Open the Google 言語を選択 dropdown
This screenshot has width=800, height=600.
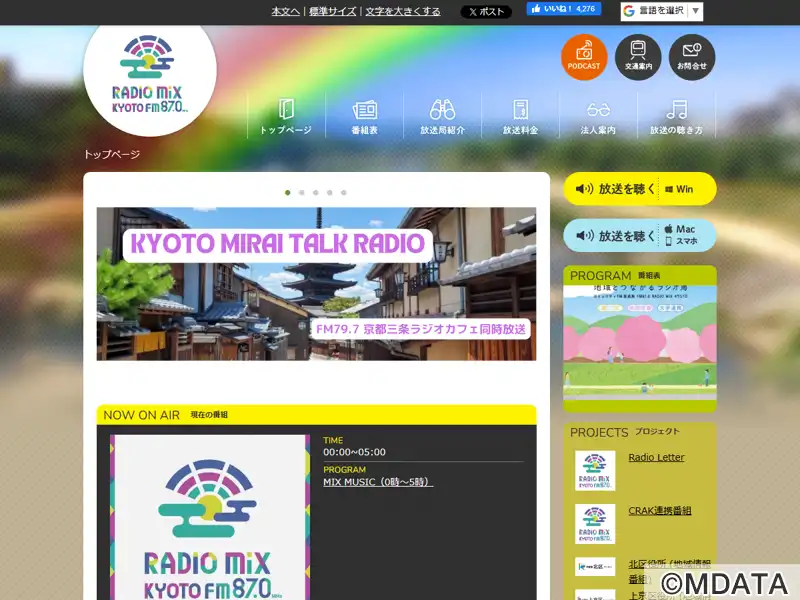662,11
